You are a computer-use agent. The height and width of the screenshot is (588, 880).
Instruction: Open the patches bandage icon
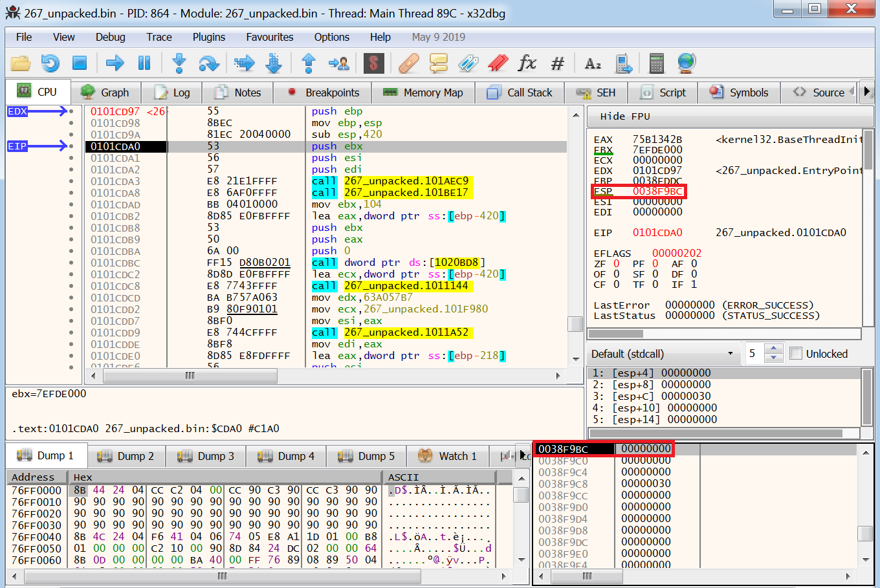[408, 63]
